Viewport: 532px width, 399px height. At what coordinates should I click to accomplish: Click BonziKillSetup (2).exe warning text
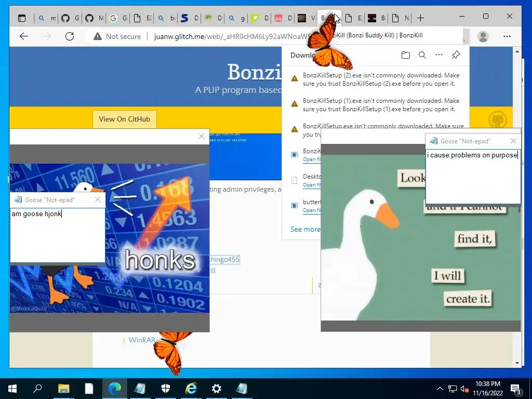381,79
